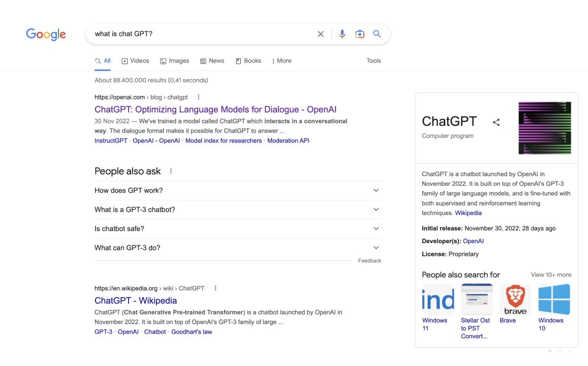Open the three-dot menu on the Wikipedia result
Screen dimensions: 588x366
[215, 288]
